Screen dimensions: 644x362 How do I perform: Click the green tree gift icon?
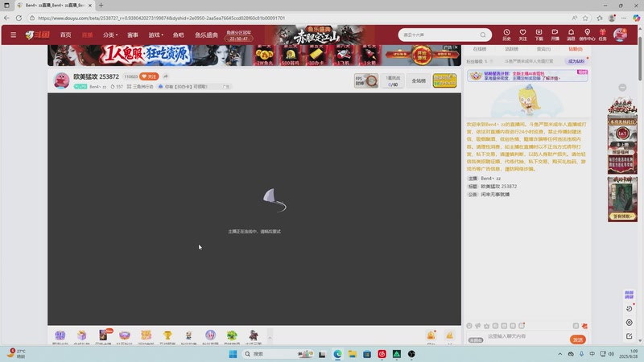pos(232,335)
